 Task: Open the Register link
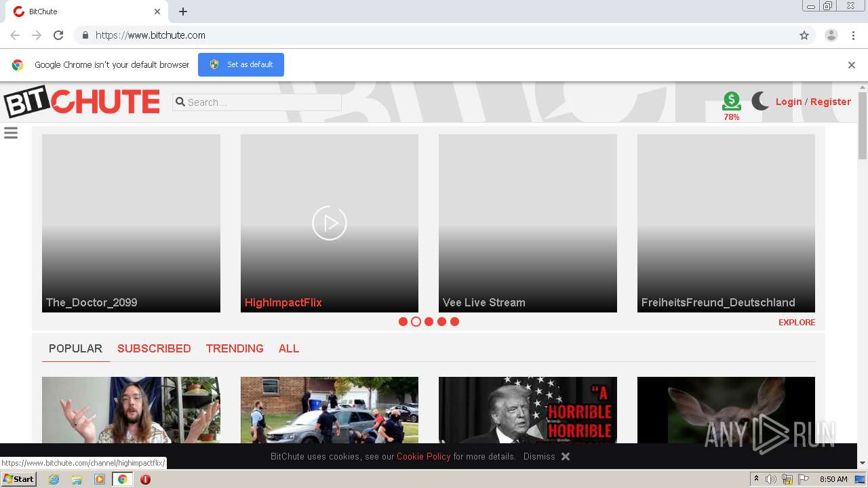click(x=831, y=102)
